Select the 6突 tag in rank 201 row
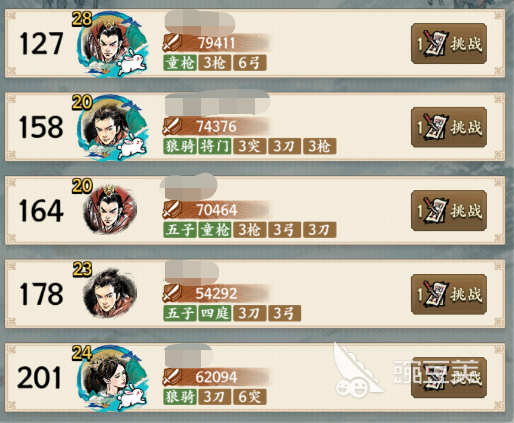514x423 pixels. point(250,397)
